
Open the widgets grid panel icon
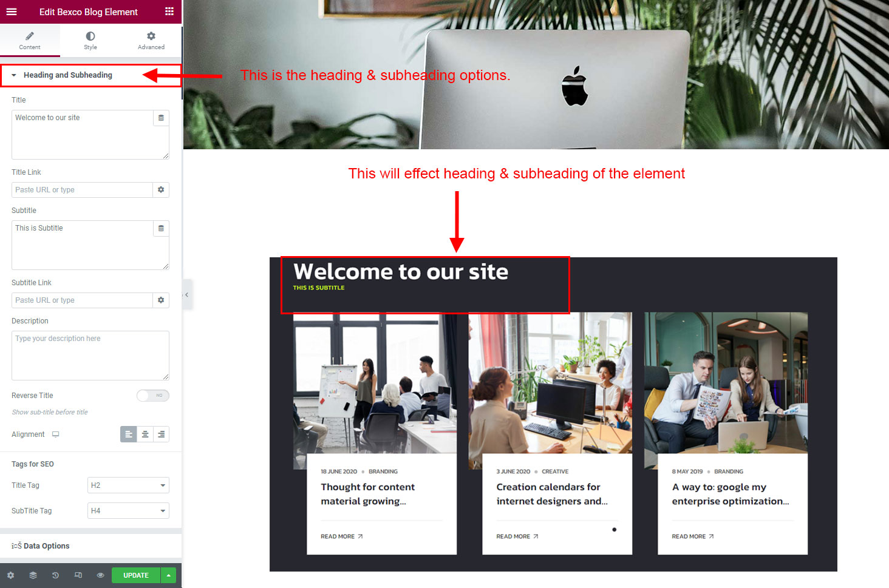(169, 12)
